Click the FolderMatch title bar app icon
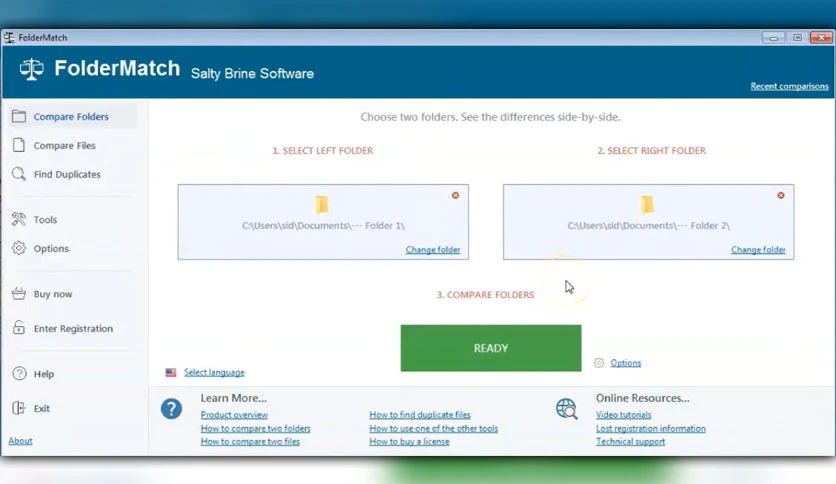 (9, 37)
